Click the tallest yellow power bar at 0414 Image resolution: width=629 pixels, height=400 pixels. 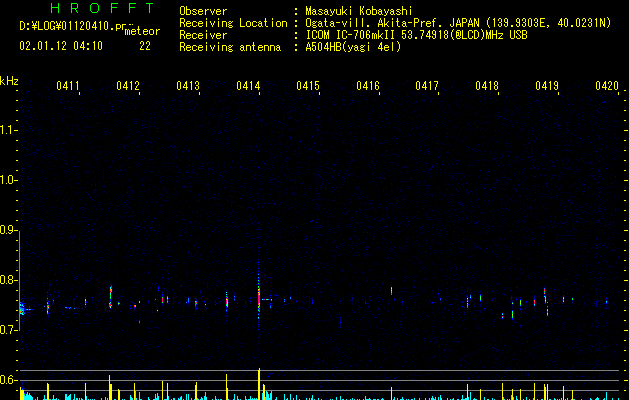259,384
